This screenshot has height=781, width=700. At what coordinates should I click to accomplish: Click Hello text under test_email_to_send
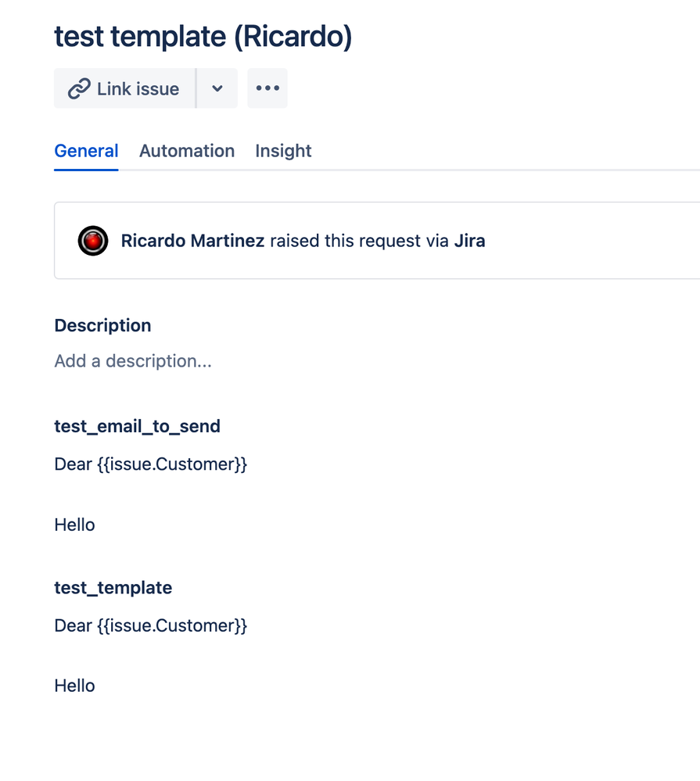pyautogui.click(x=75, y=525)
